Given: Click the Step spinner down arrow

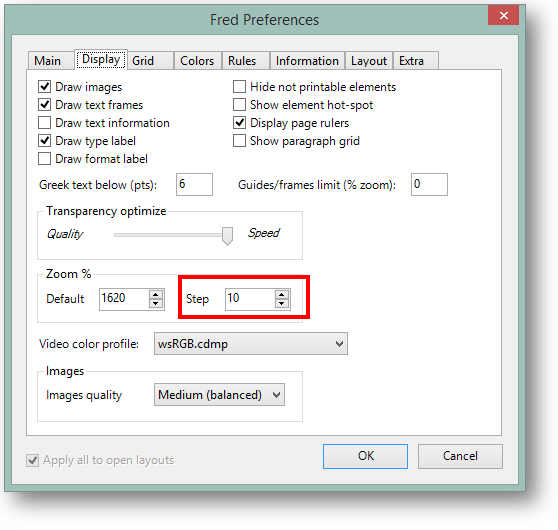Looking at the screenshot, I should click(281, 304).
